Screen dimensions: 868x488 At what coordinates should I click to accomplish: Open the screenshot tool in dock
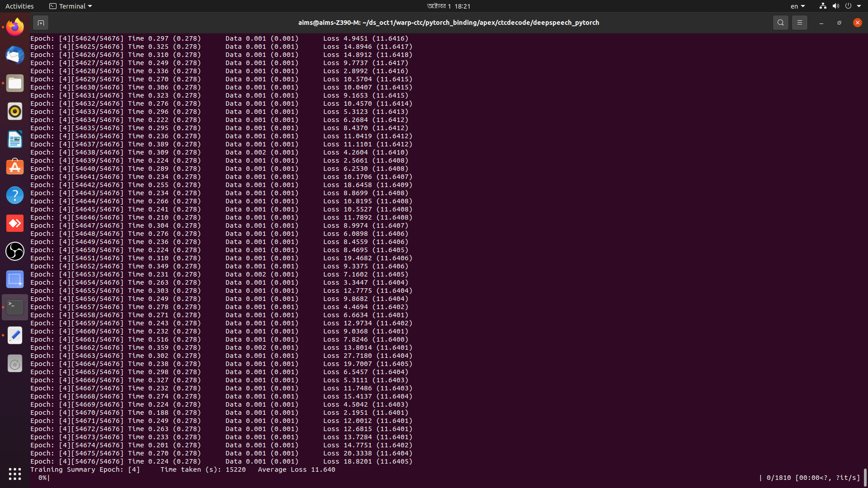tap(15, 279)
